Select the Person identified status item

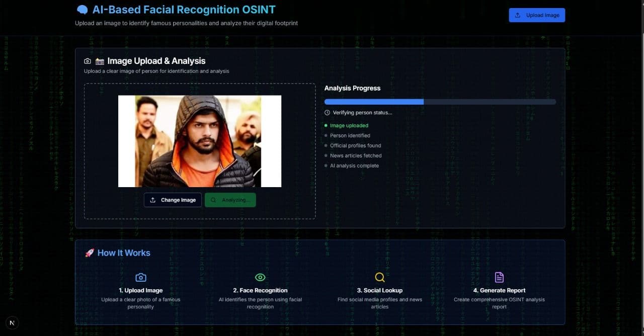pyautogui.click(x=350, y=136)
